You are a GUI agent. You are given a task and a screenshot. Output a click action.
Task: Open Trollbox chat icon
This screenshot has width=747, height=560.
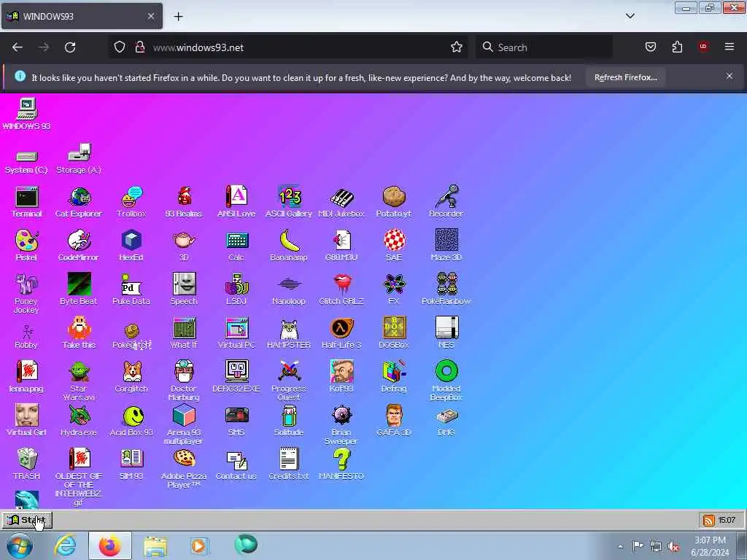point(131,202)
